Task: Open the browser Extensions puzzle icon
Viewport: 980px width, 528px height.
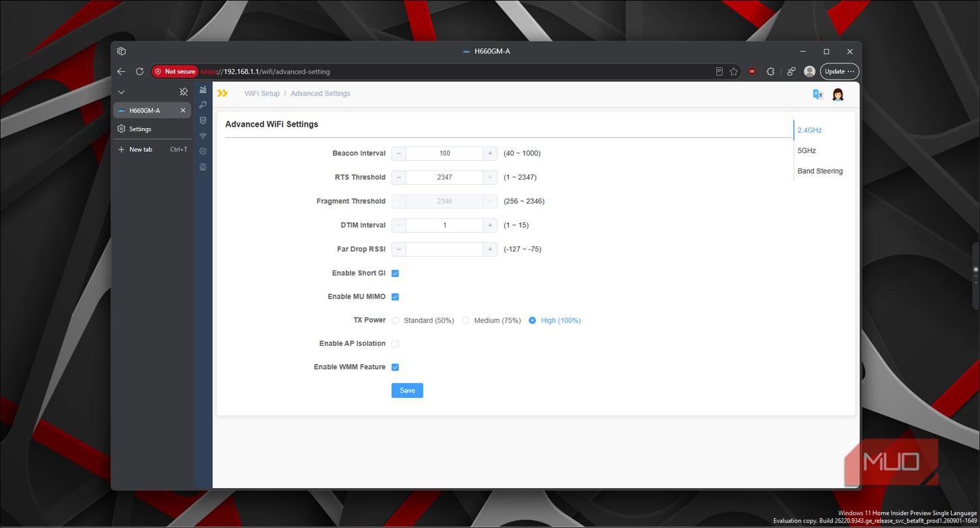Action: [771, 71]
